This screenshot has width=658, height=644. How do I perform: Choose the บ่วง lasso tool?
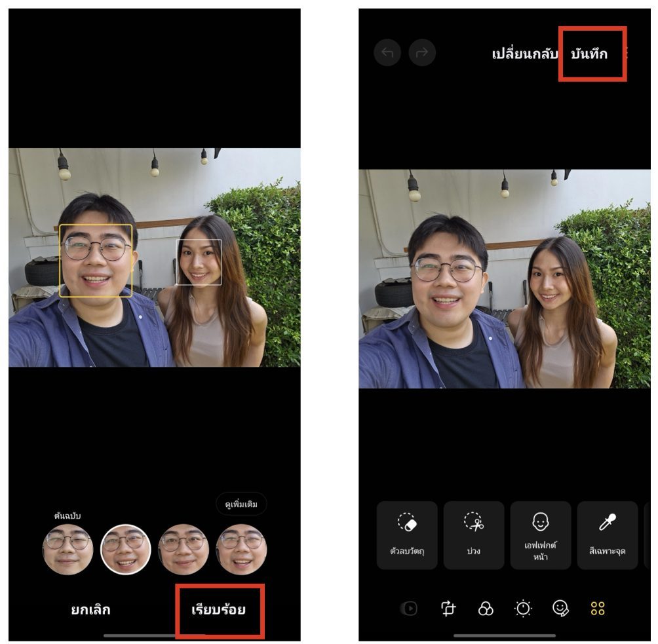point(474,535)
